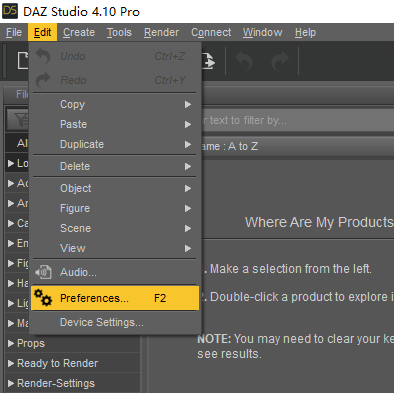Click the New file toolbar icon
The width and height of the screenshot is (394, 393).
coord(23,61)
